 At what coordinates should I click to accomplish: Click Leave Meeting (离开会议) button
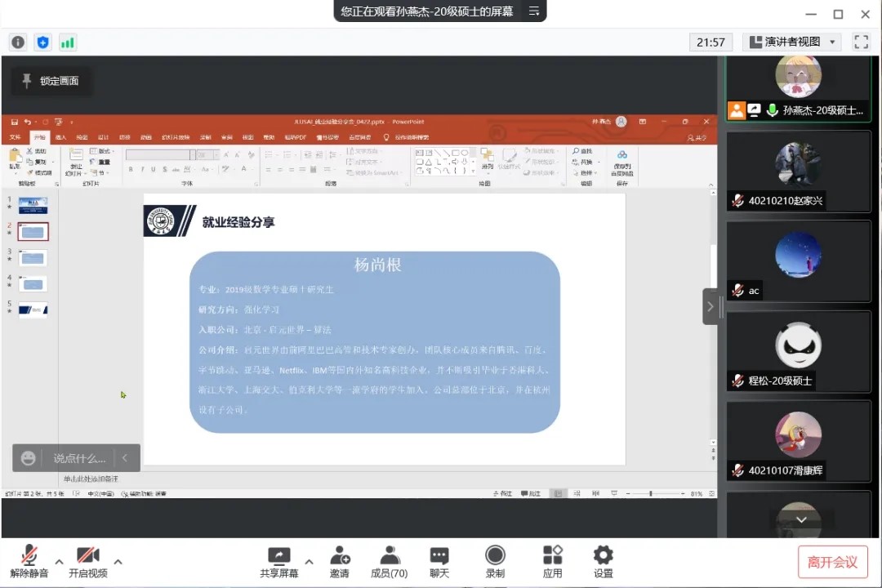(832, 562)
